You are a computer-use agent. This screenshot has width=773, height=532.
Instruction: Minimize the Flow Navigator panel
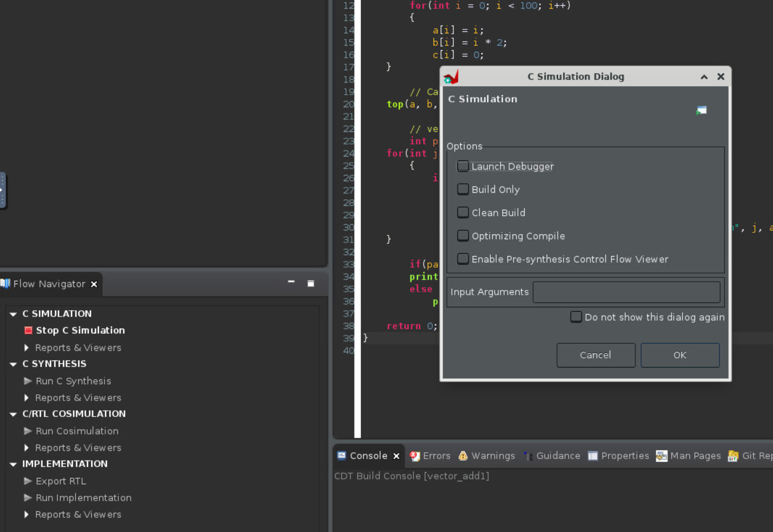(x=291, y=281)
